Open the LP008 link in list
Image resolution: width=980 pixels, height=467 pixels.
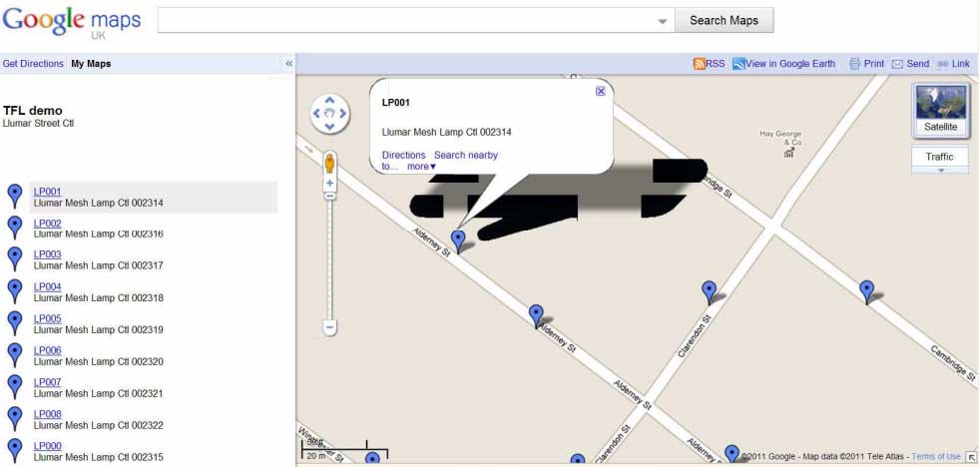point(48,414)
